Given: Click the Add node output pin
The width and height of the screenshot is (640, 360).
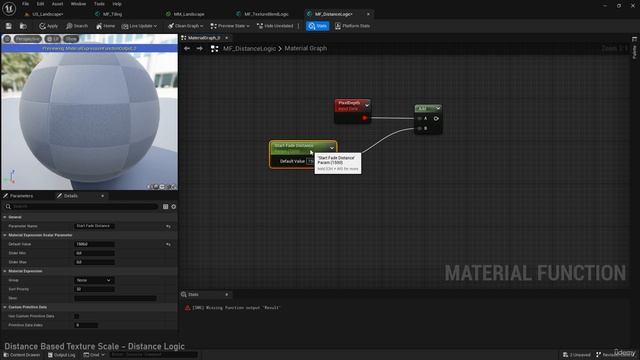Looking at the screenshot, I should (x=436, y=118).
